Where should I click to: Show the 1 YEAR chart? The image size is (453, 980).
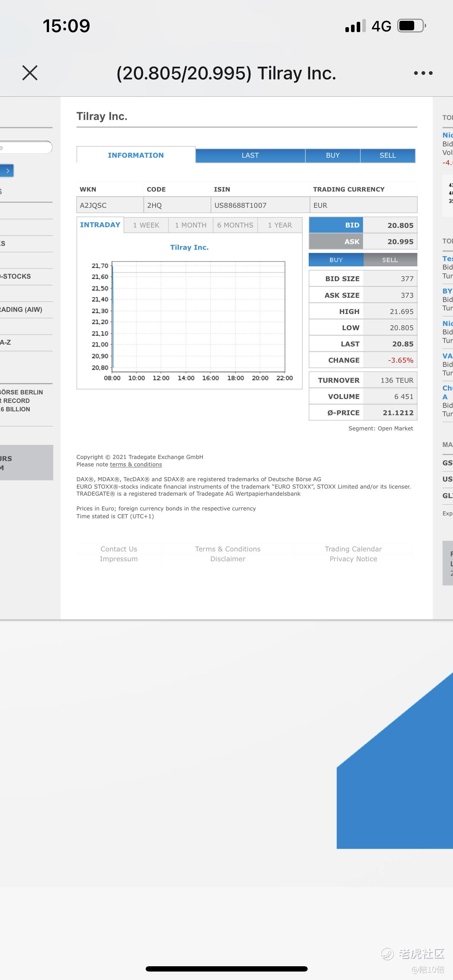coord(280,225)
